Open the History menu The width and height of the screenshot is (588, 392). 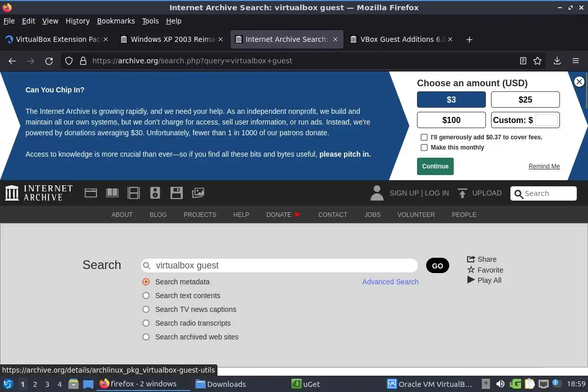(78, 21)
